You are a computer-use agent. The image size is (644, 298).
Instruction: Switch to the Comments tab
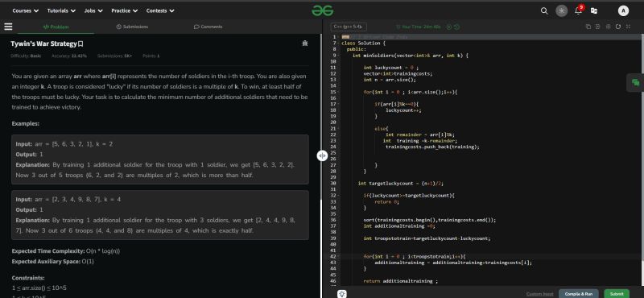pos(208,27)
